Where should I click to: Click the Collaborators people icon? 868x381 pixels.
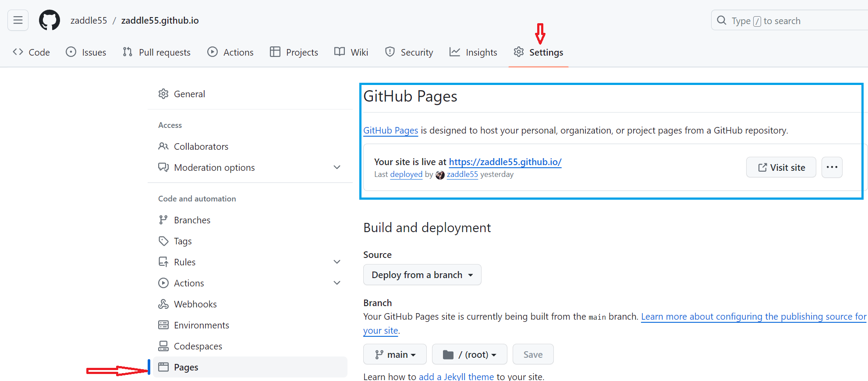tap(163, 146)
